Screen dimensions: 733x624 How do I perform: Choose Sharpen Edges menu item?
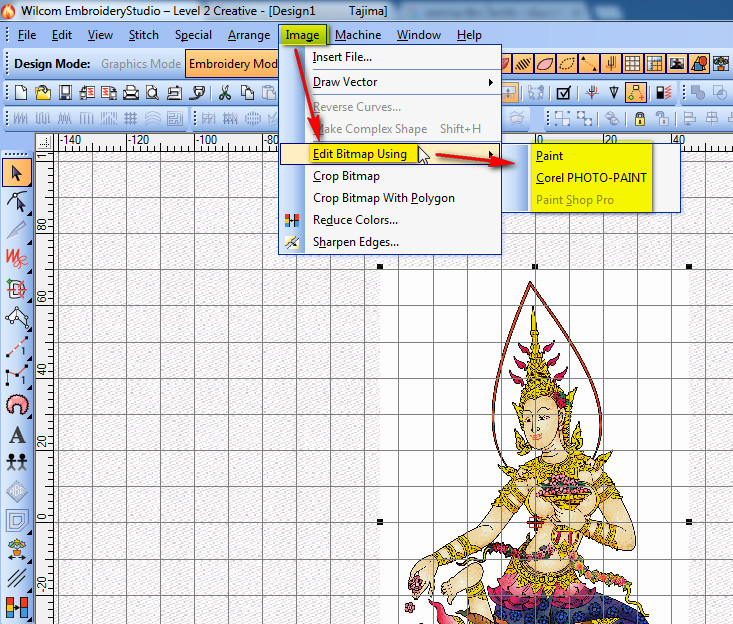(x=390, y=242)
